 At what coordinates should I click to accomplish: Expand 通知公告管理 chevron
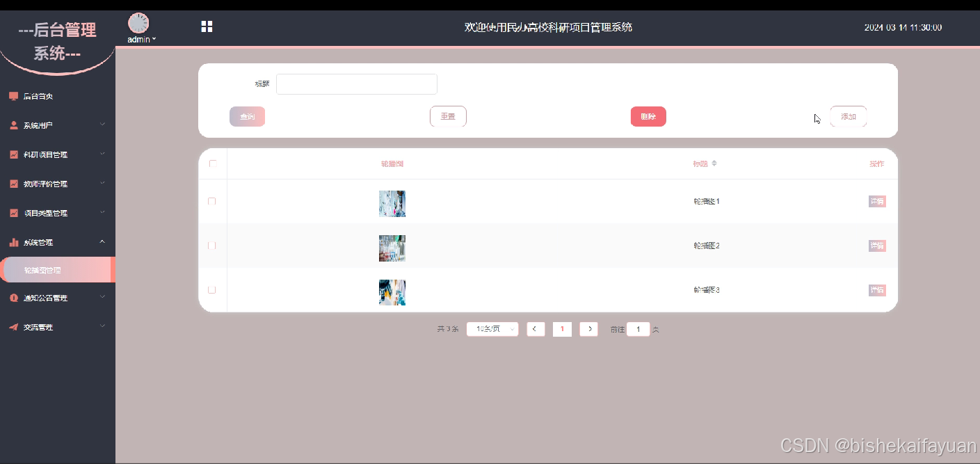coord(102,297)
